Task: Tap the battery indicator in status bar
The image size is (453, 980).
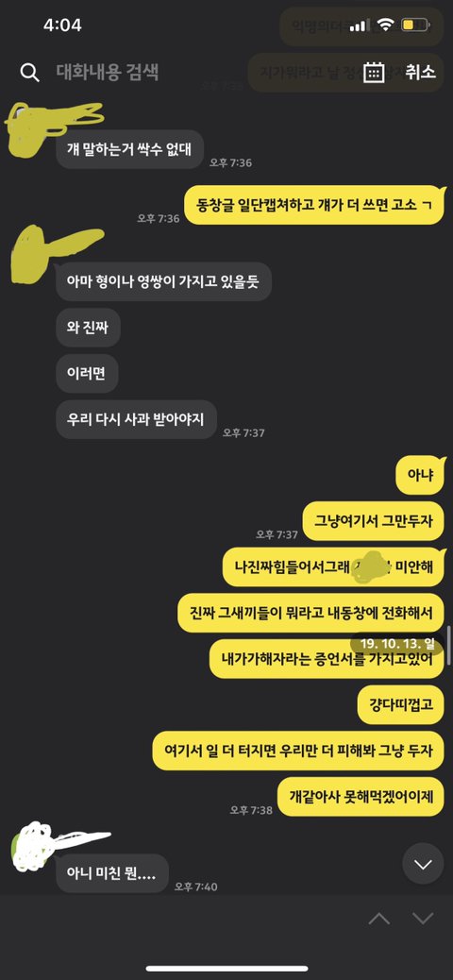Action: pos(415,25)
